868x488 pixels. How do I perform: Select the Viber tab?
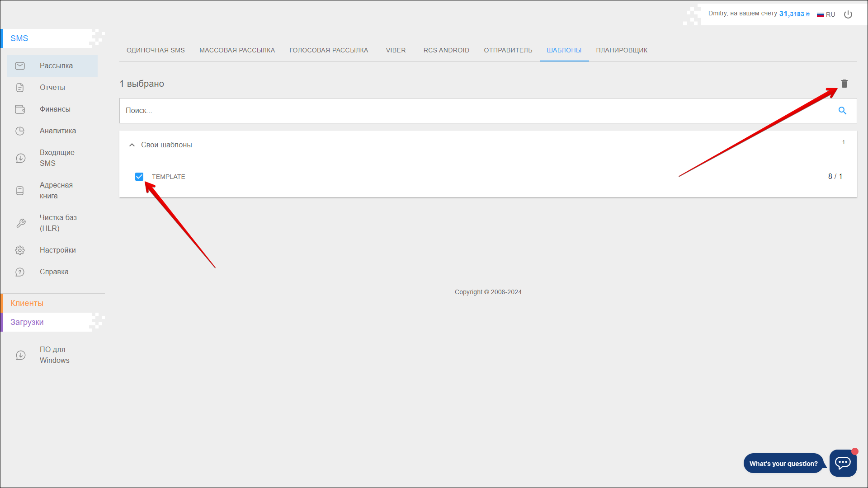396,50
